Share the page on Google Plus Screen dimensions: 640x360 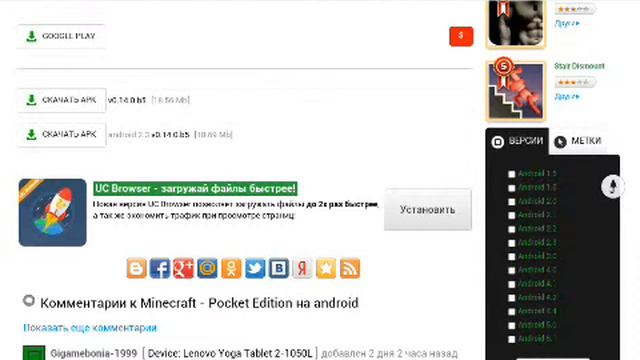click(x=184, y=269)
